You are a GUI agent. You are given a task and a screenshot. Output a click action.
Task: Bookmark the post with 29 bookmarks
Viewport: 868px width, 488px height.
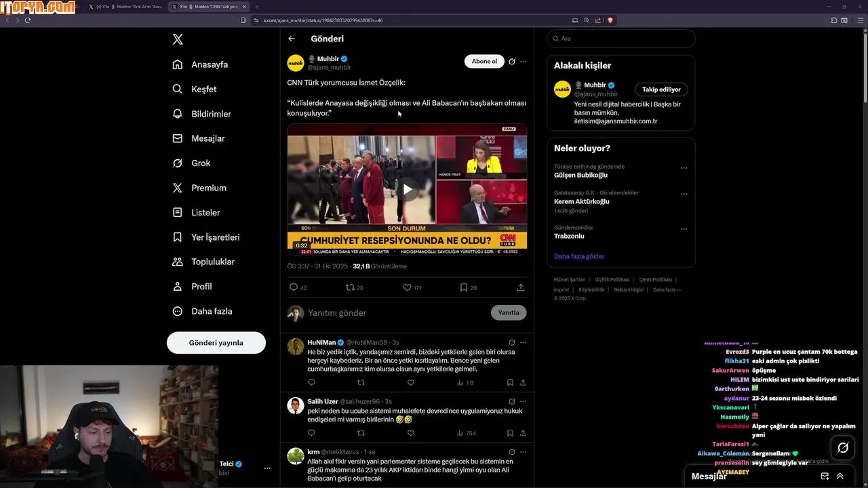[x=464, y=287]
